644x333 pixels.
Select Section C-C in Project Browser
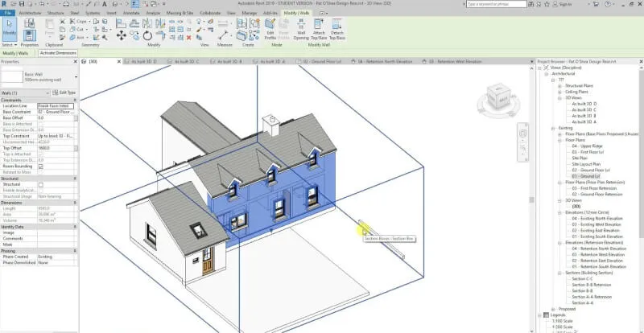coord(582,279)
